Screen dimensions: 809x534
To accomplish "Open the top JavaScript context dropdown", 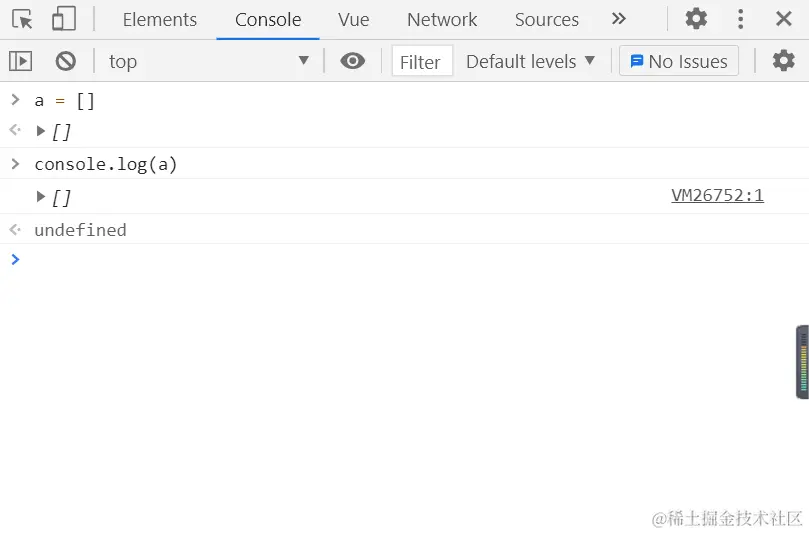I will coord(209,61).
